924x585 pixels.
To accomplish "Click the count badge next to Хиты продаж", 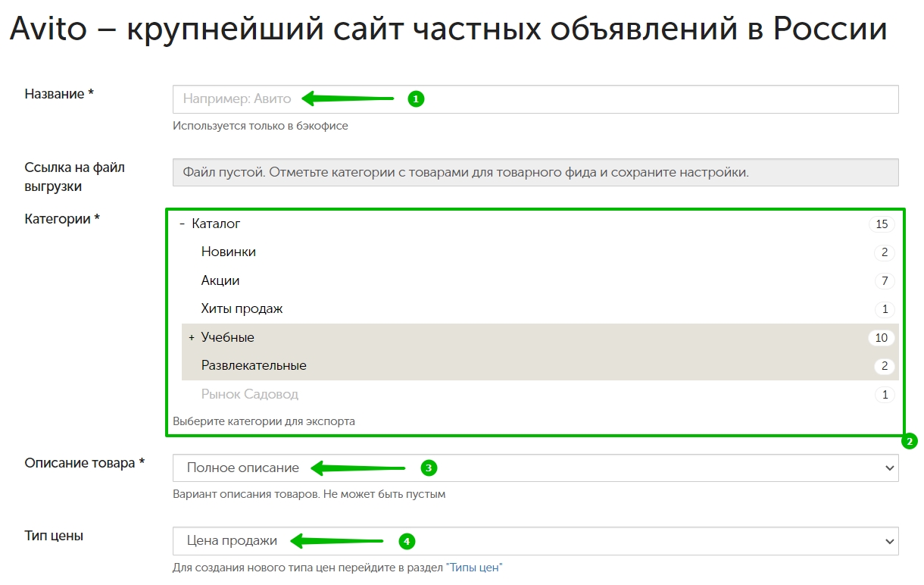I will pyautogui.click(x=885, y=309).
